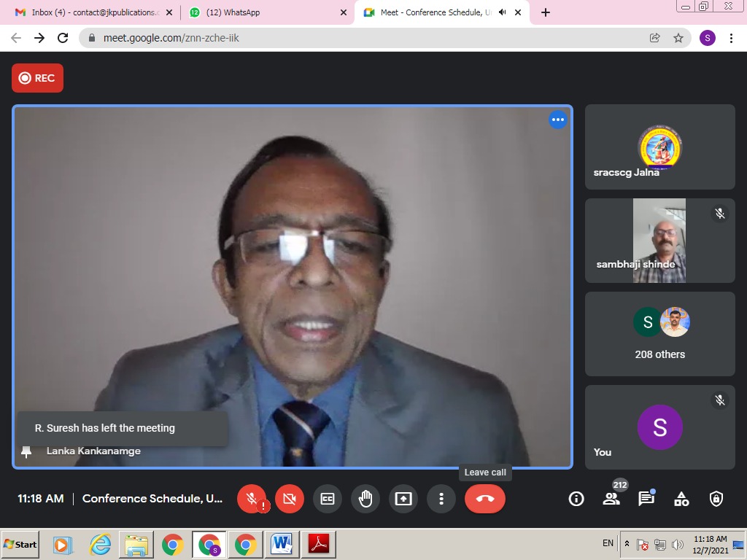This screenshot has width=747, height=560.
Task: Open Host controls shield icon
Action: click(716, 499)
